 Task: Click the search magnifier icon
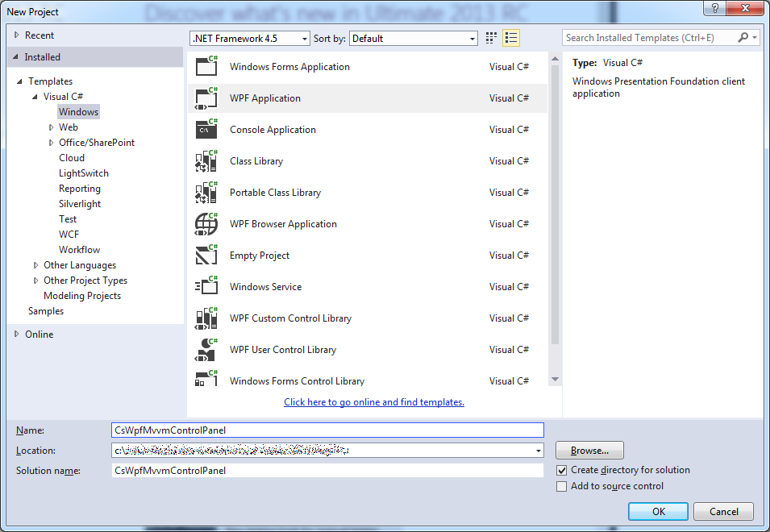743,37
